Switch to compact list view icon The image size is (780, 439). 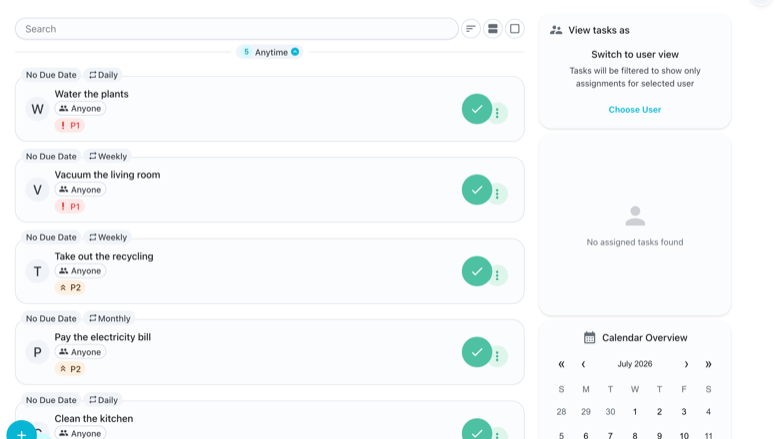tap(492, 29)
